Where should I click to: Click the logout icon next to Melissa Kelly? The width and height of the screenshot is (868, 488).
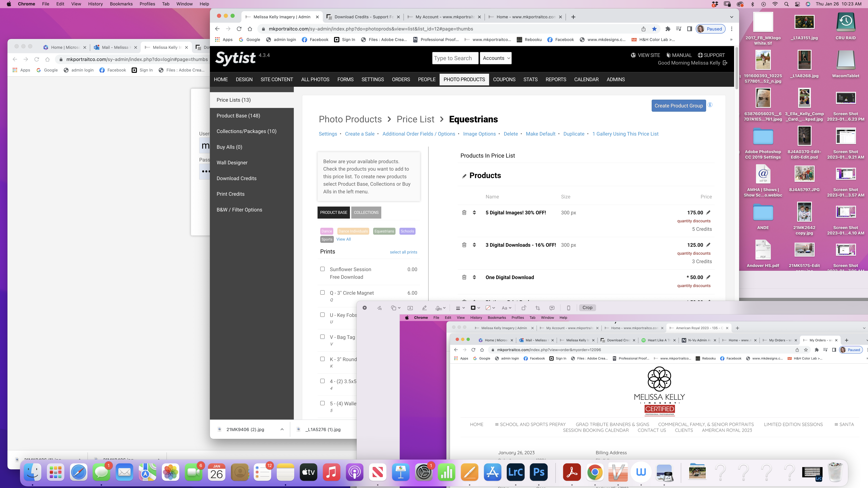coord(725,63)
